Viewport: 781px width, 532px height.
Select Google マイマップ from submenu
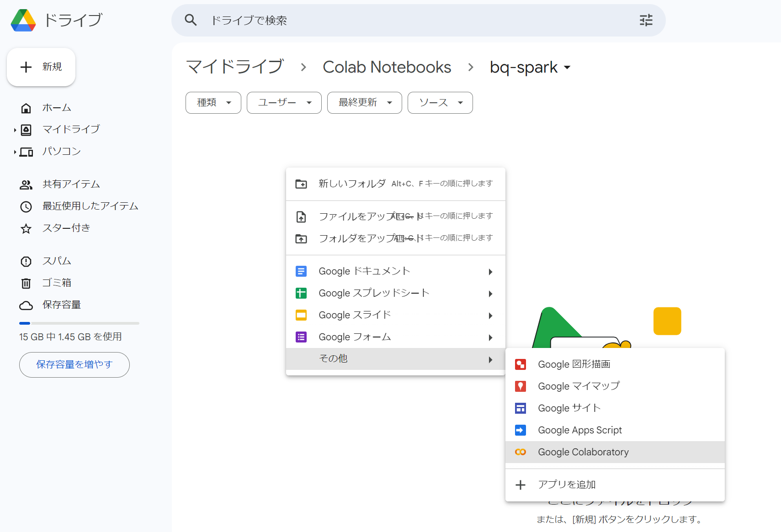(x=615, y=386)
